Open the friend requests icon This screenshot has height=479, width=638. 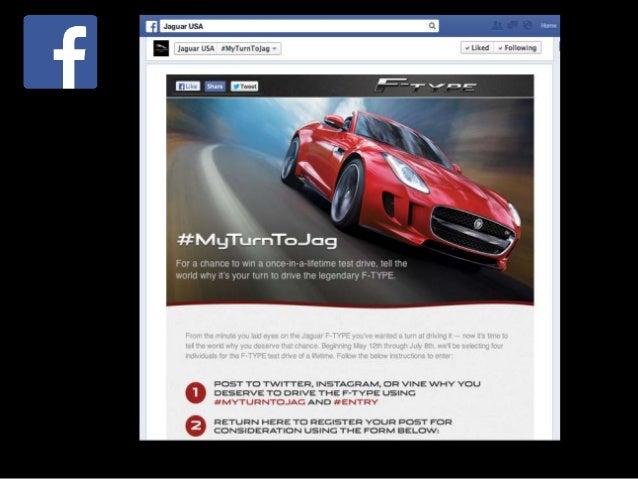[497, 25]
